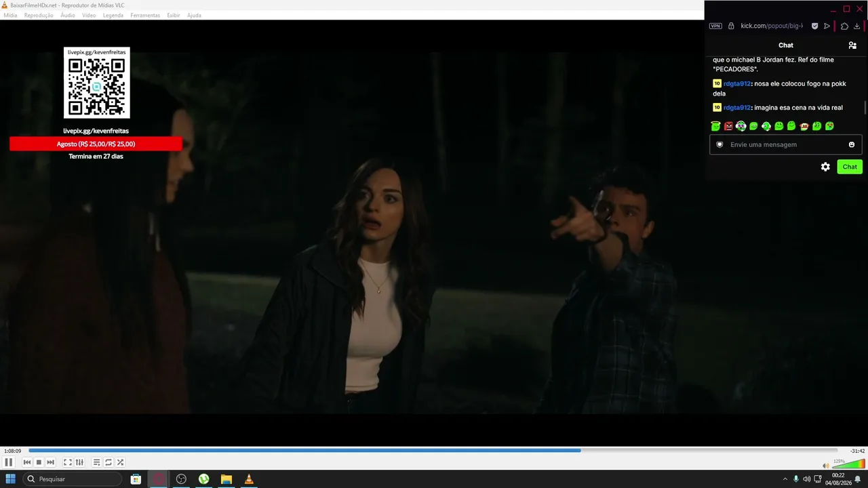Open the Ajuda menu
The image size is (868, 488).
194,15
